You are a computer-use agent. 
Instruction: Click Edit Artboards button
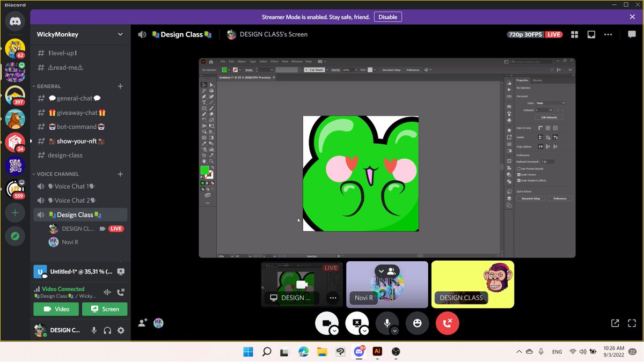(x=549, y=117)
